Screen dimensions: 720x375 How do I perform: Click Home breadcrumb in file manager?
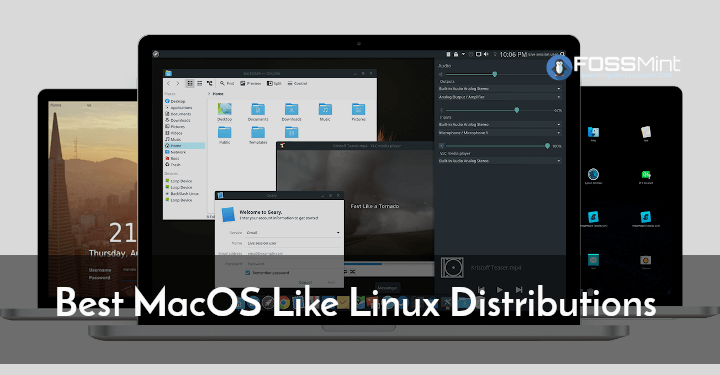(x=218, y=94)
